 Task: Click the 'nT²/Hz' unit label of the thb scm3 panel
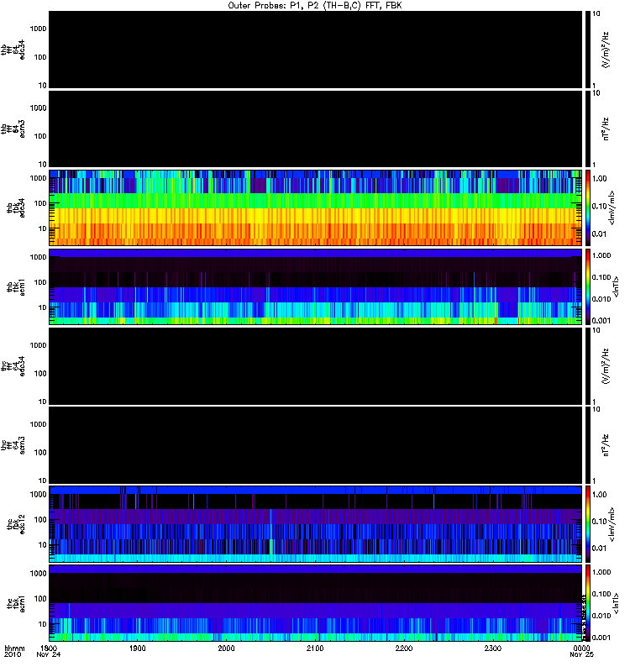click(606, 129)
